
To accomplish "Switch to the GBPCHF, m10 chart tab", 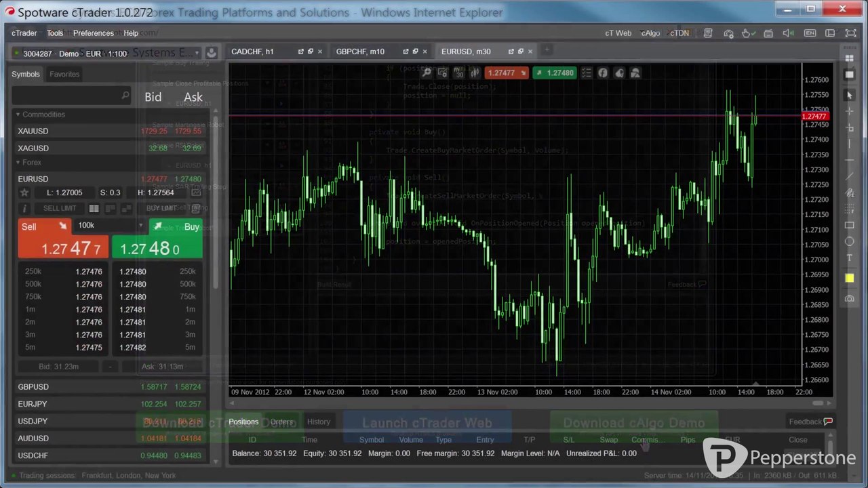I will tap(360, 52).
